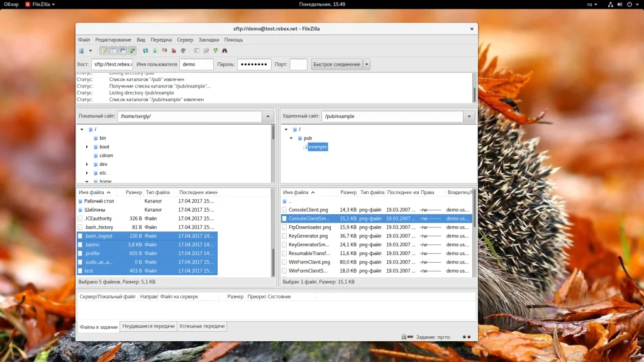Click the Быстрое соединение button
This screenshot has width=644, height=362.
coord(336,64)
